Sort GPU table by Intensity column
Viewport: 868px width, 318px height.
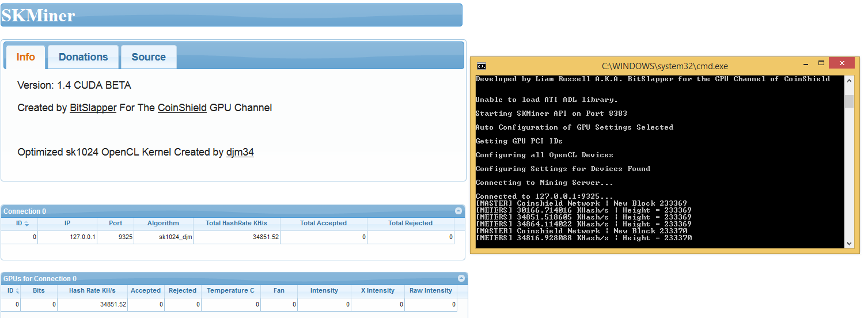(324, 291)
